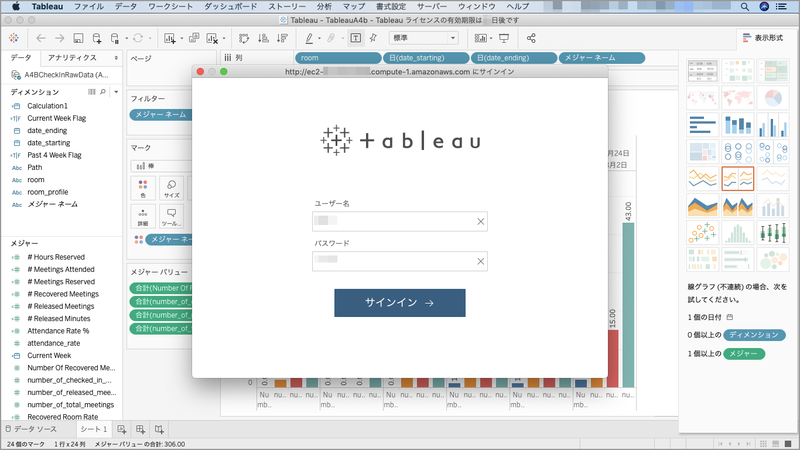Click the sort ascending toolbar icon

263,38
